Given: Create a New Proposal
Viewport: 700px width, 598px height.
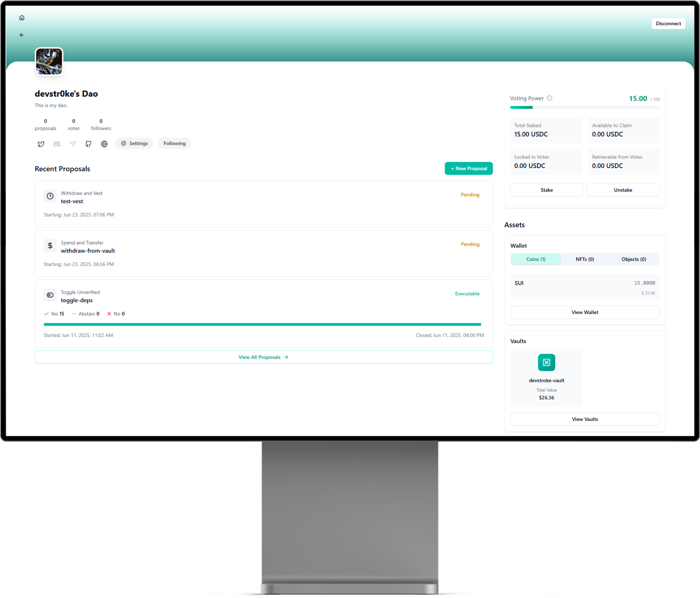Looking at the screenshot, I should pyautogui.click(x=468, y=168).
